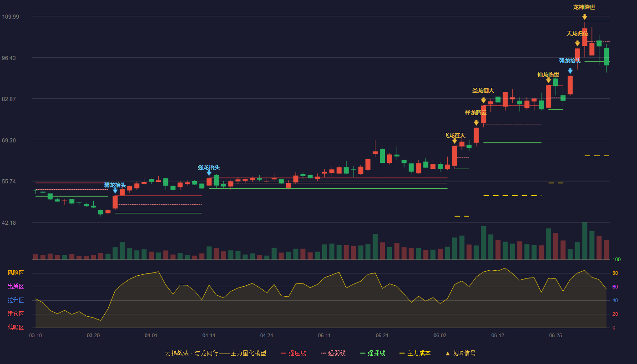Screen dimensions: 637x364
Task: Click the blue 强龙抬头 arrow above 04-14
Action: click(209, 173)
